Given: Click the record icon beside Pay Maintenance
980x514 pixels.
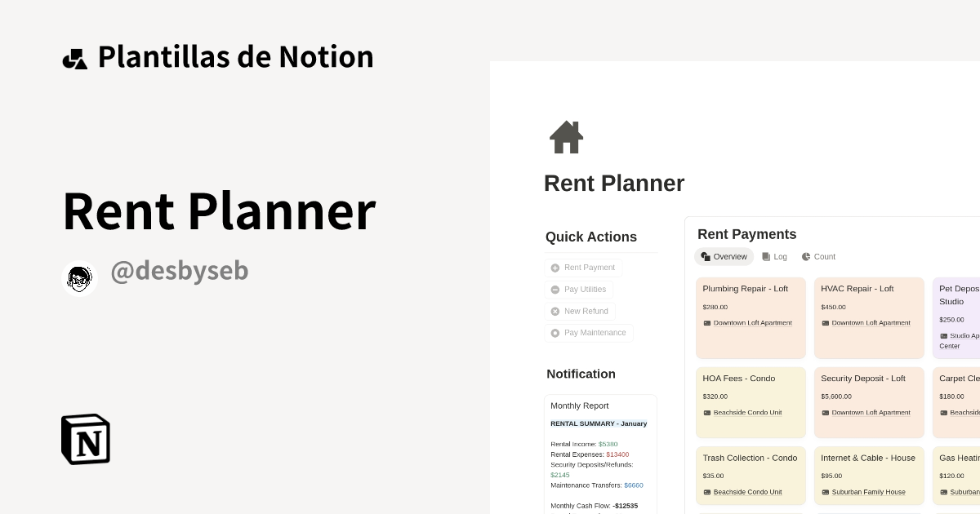Looking at the screenshot, I should point(555,333).
